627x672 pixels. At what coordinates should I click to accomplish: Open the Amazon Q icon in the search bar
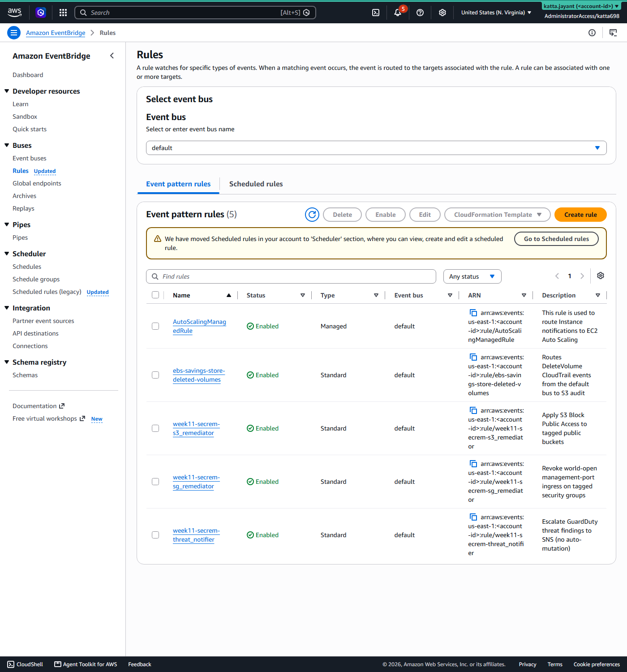coord(306,13)
